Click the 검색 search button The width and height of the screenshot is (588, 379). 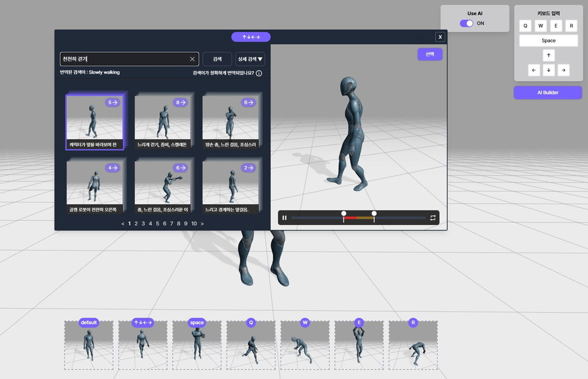217,59
